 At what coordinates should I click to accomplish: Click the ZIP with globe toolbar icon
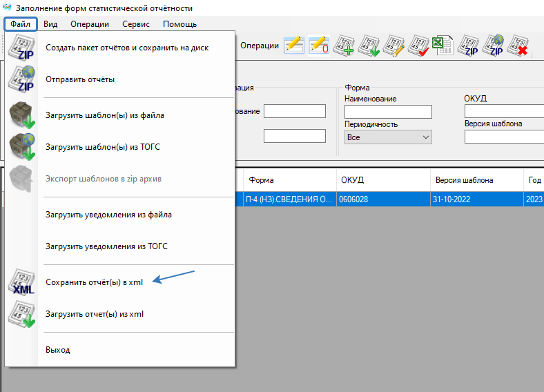[493, 45]
